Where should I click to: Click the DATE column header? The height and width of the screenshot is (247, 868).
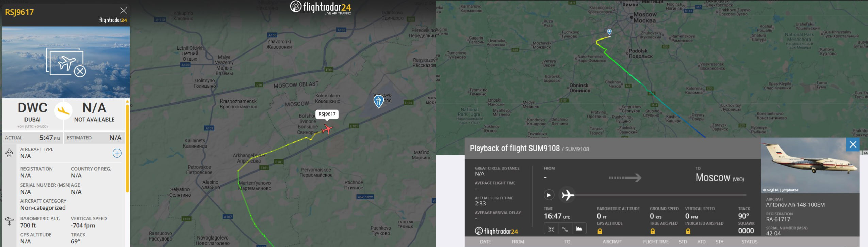tap(485, 242)
